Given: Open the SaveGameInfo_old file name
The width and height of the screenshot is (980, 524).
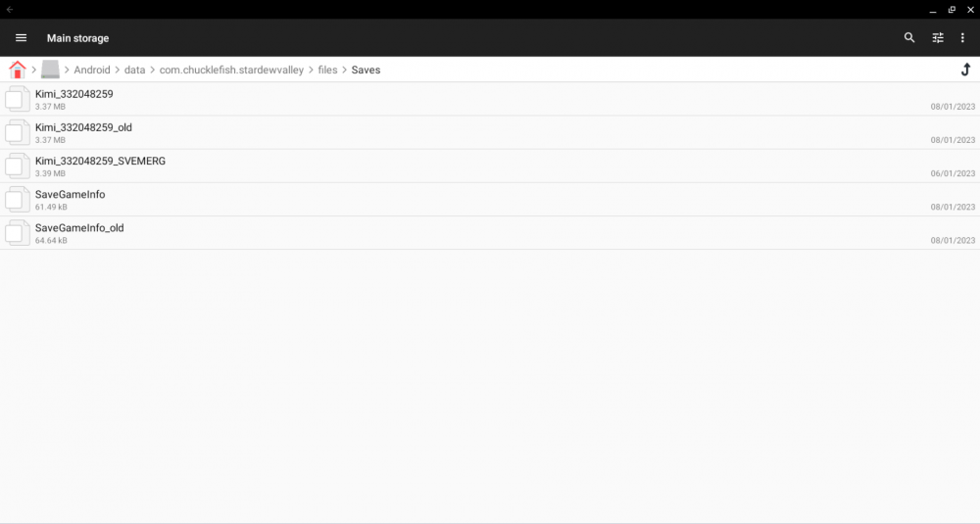Looking at the screenshot, I should click(x=79, y=228).
